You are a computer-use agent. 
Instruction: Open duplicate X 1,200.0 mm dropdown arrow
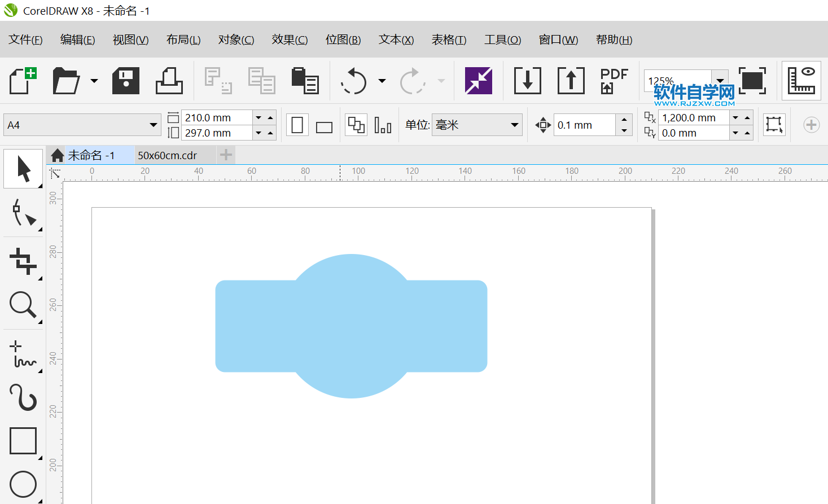735,117
